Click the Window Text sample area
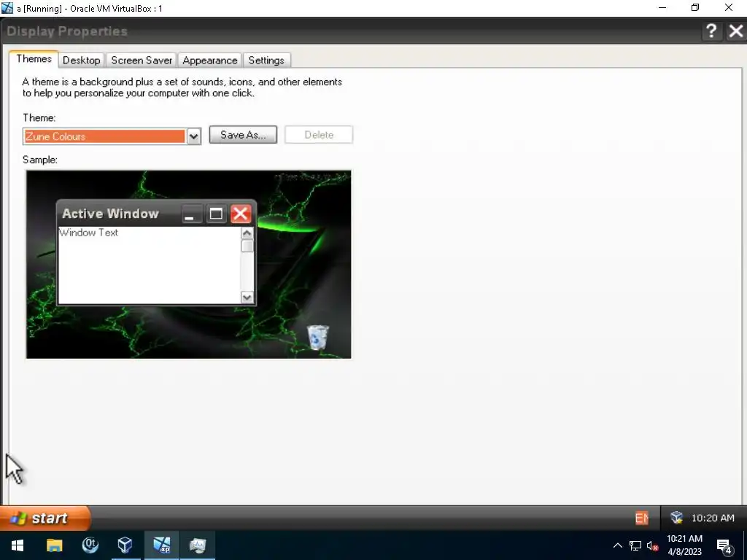Screen dimensions: 747x560 [149, 265]
